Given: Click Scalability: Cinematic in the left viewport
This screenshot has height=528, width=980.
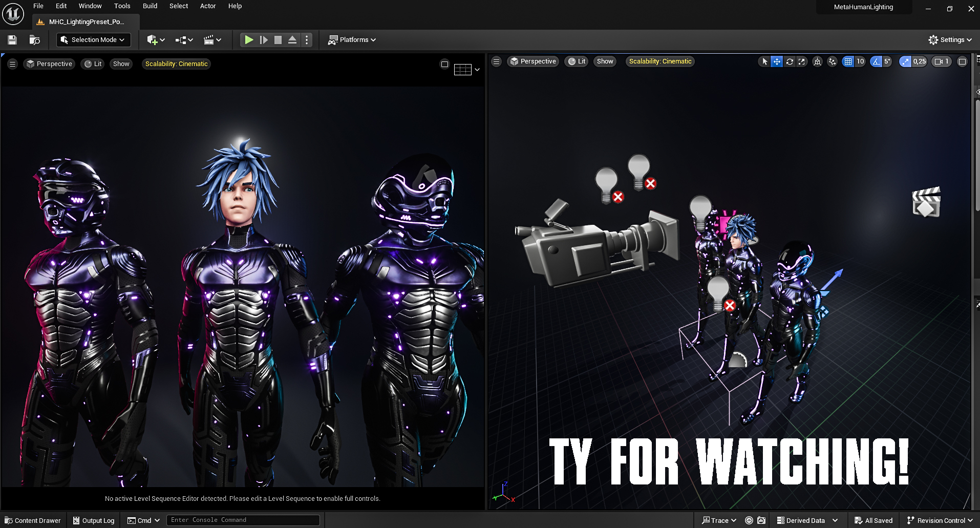Looking at the screenshot, I should [x=176, y=64].
